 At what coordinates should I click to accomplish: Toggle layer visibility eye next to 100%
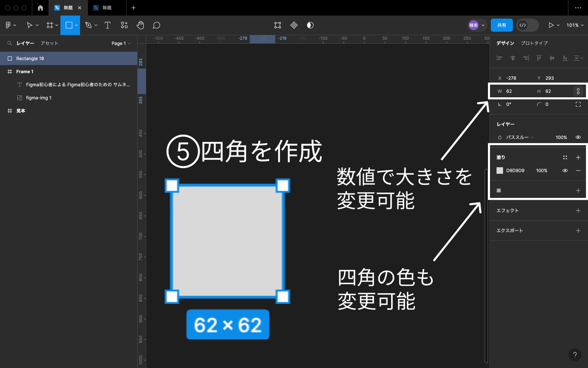coord(578,137)
